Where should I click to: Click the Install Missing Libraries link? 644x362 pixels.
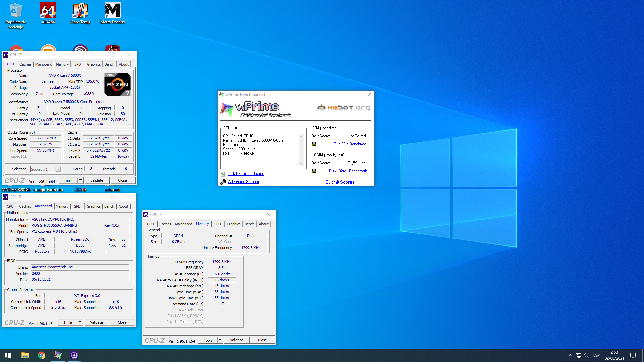pyautogui.click(x=246, y=174)
